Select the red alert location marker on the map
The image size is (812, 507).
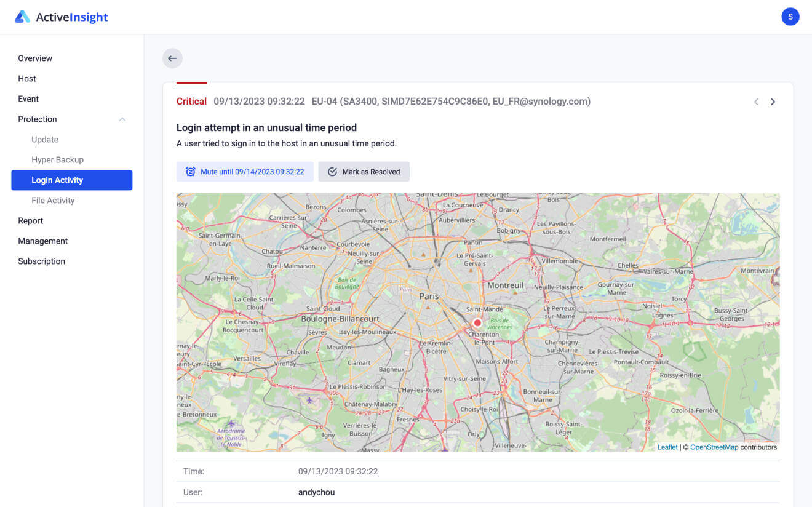point(477,322)
